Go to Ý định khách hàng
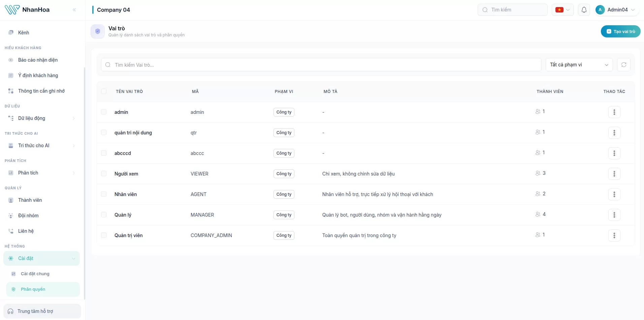The image size is (644, 320). click(x=41, y=75)
